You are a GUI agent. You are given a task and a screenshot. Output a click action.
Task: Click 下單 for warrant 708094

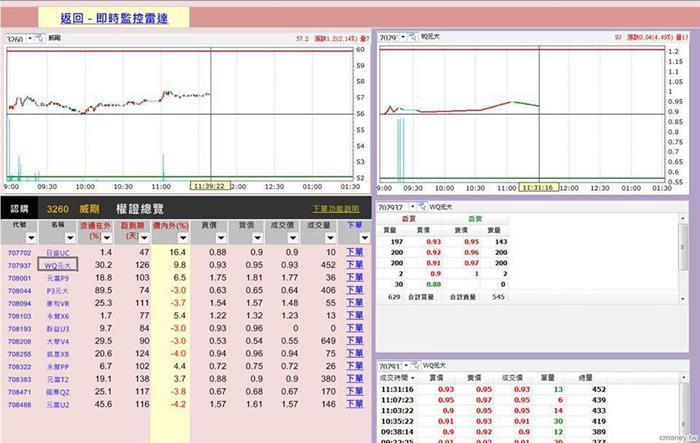coord(355,303)
